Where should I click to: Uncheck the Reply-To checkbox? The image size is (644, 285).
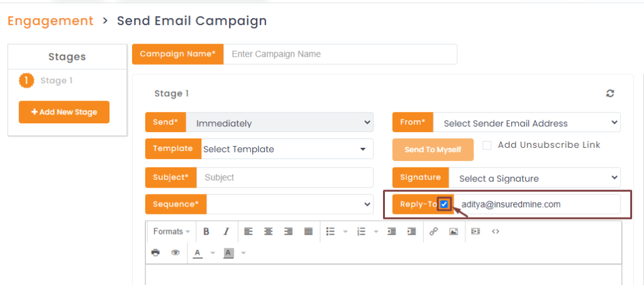(445, 204)
